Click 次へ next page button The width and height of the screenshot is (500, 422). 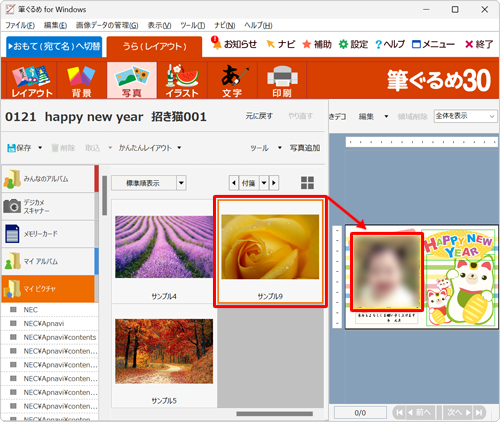pyautogui.click(x=459, y=413)
